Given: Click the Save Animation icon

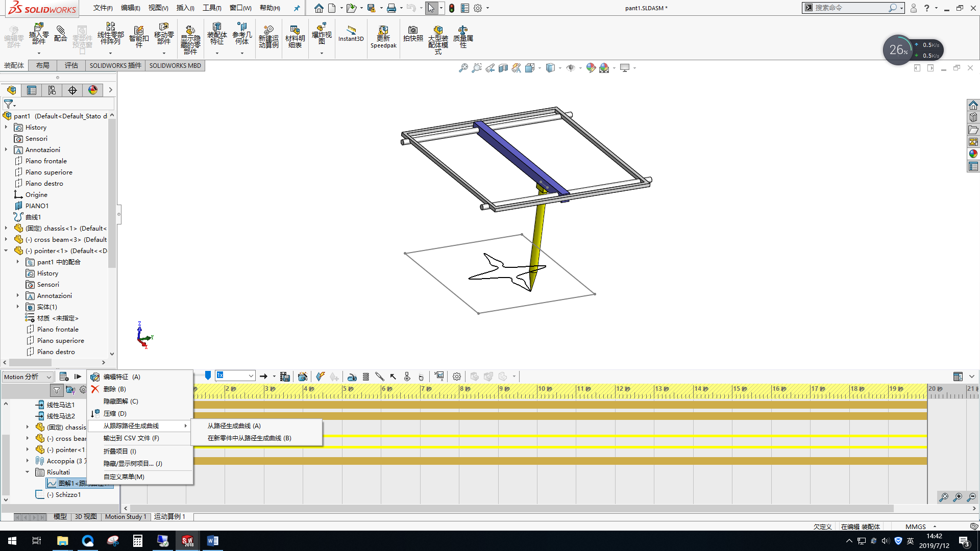Looking at the screenshot, I should [x=285, y=377].
